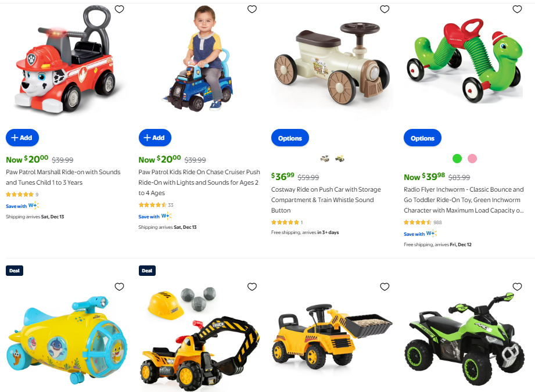View the 988 reviews for Radio Flyer Inchworm
535x392 pixels.
(423, 222)
